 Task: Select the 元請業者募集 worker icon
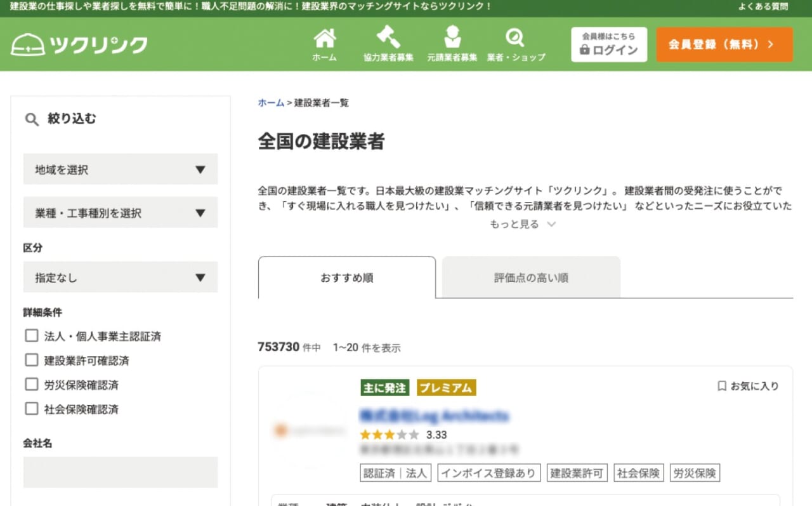click(x=452, y=38)
